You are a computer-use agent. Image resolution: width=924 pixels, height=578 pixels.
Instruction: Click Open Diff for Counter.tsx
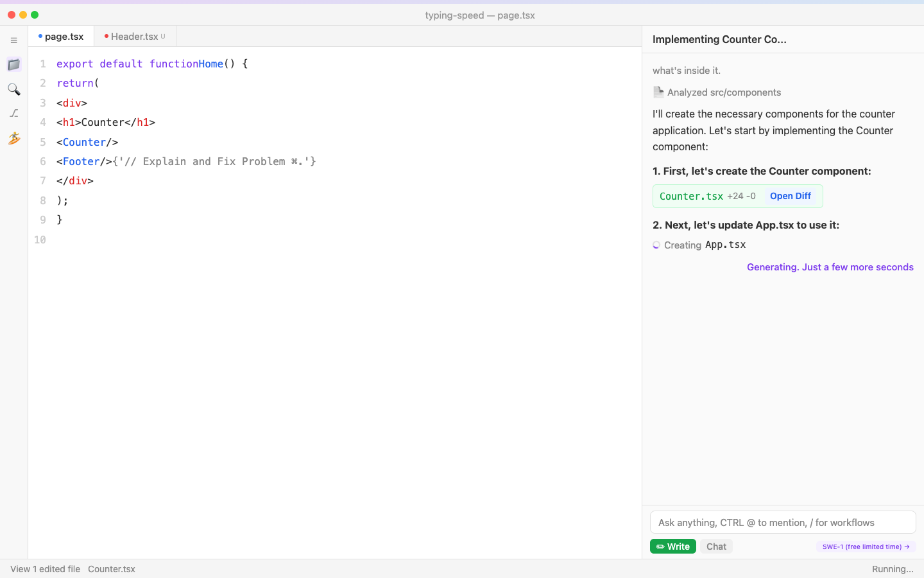tap(790, 197)
